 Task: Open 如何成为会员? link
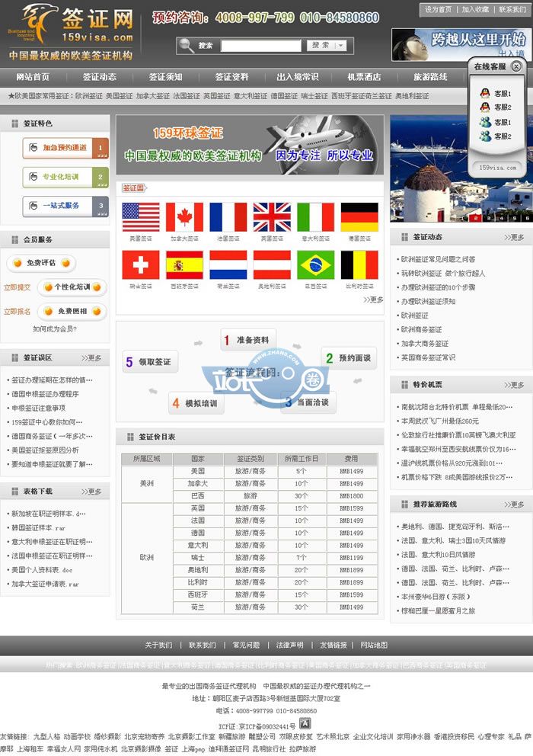[x=55, y=328]
